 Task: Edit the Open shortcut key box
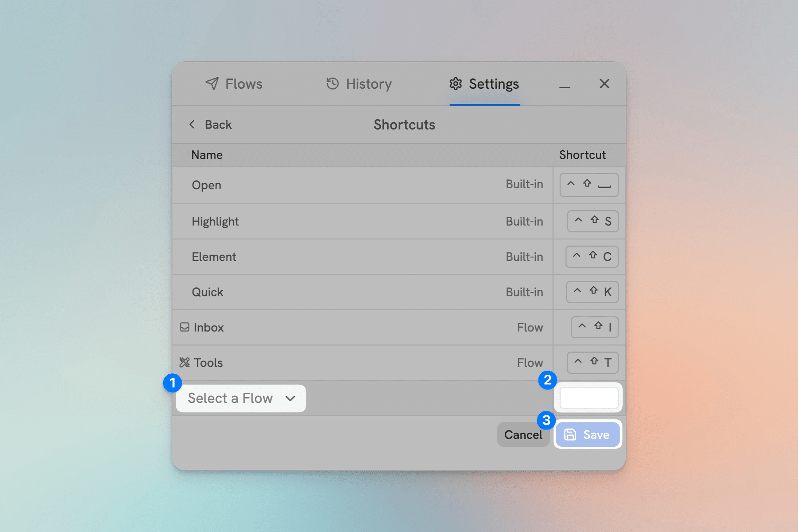click(x=589, y=185)
